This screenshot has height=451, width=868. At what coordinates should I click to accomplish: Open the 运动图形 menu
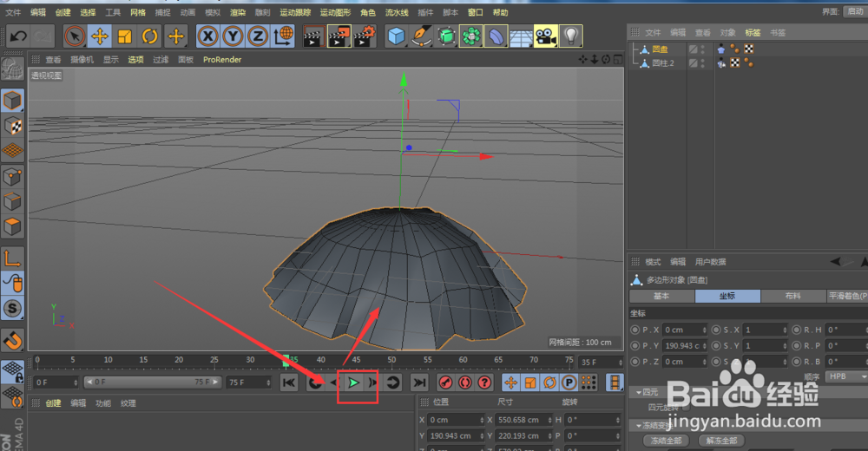pyautogui.click(x=335, y=12)
